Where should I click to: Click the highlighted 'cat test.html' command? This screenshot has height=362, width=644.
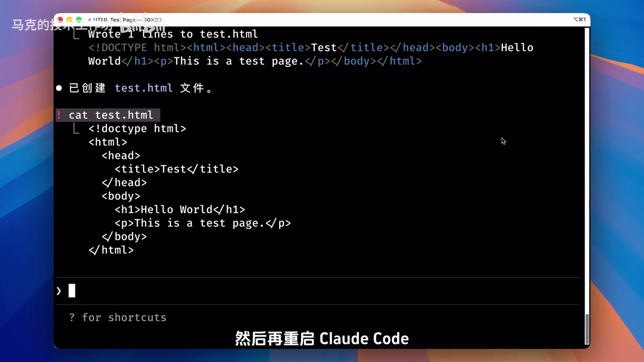click(x=111, y=115)
